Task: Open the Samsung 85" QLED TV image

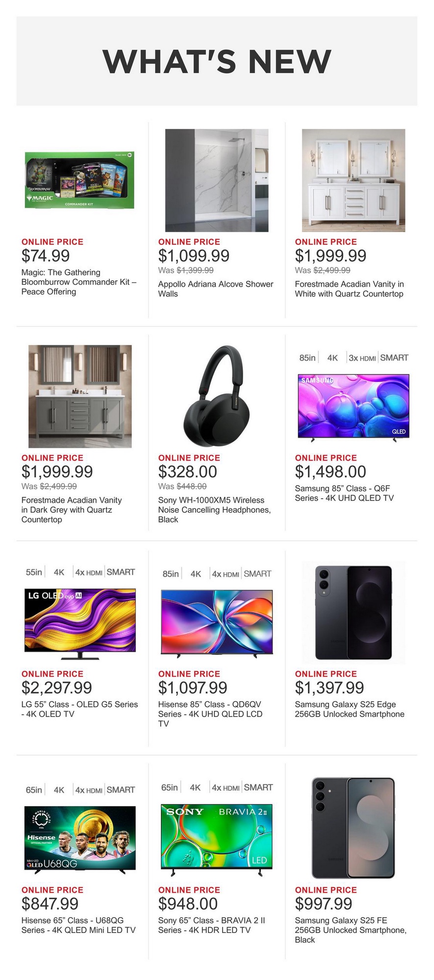Action: (x=353, y=407)
